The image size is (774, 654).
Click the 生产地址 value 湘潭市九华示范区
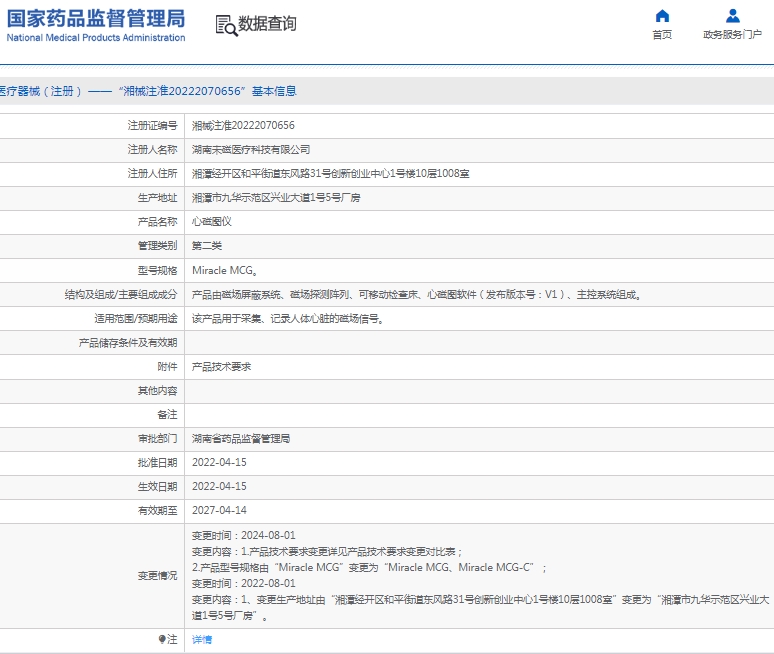click(x=276, y=198)
